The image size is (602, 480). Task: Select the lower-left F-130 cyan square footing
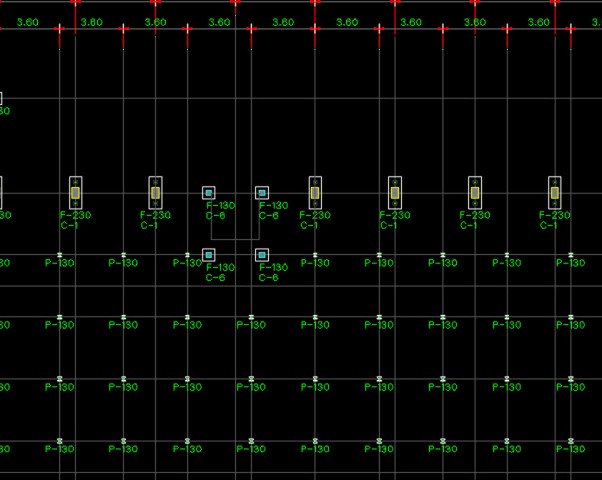pyautogui.click(x=209, y=255)
